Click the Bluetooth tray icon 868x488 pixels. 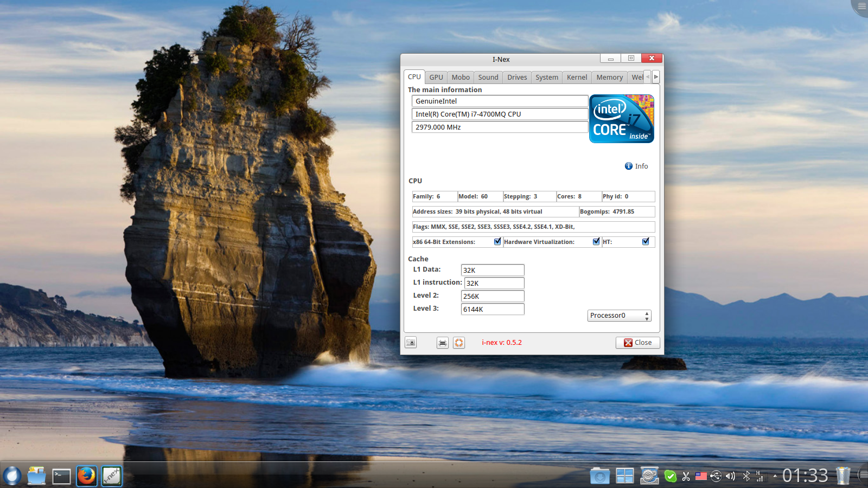(746, 476)
